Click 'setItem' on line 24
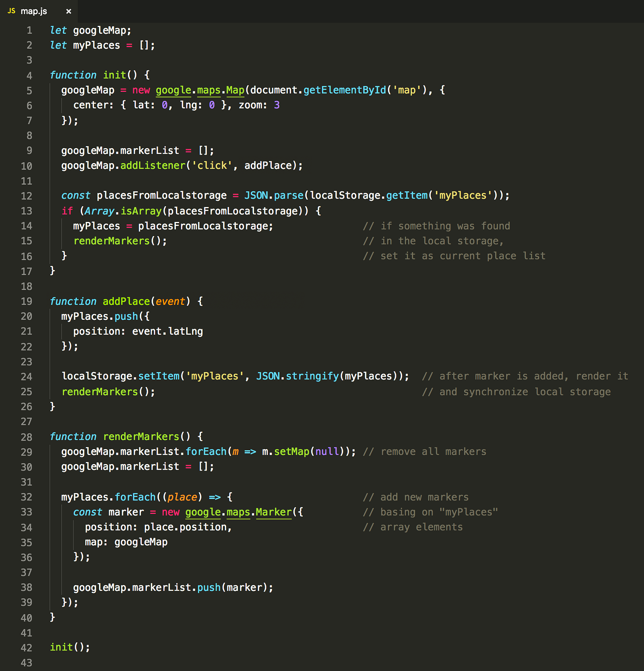This screenshot has height=671, width=644. pyautogui.click(x=159, y=376)
